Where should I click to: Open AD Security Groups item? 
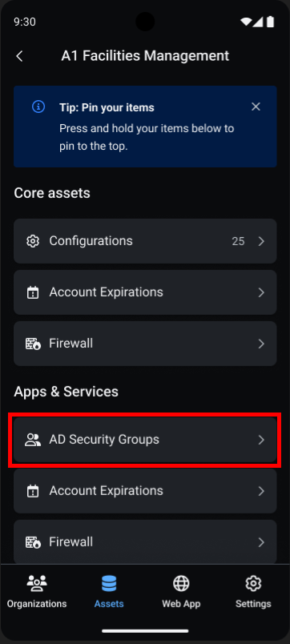pyautogui.click(x=145, y=440)
